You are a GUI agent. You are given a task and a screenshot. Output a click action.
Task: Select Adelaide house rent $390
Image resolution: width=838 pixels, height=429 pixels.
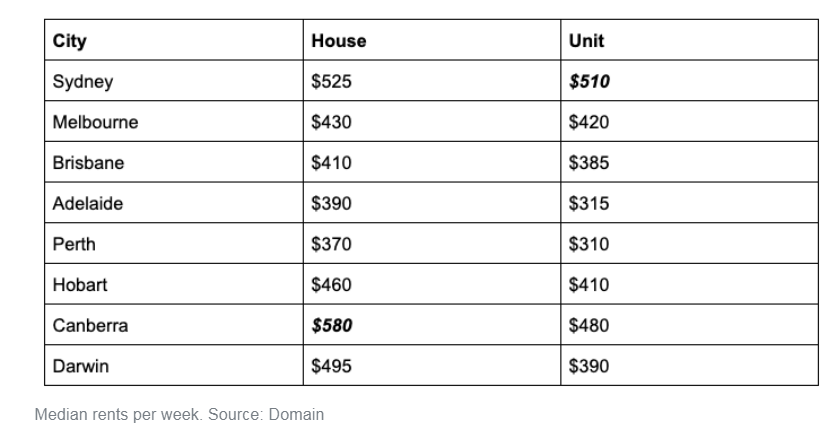[x=331, y=203]
